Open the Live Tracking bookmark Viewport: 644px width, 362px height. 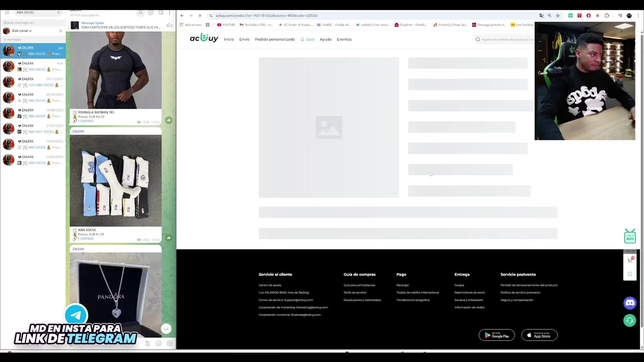522,25
